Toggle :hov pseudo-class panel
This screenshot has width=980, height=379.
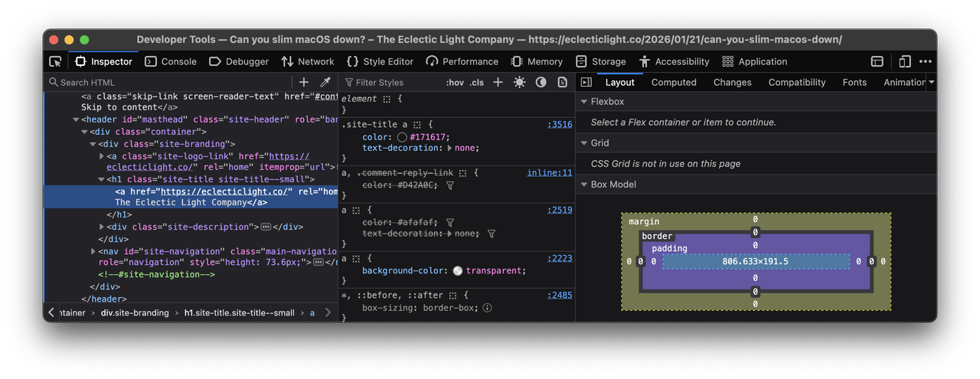[455, 82]
